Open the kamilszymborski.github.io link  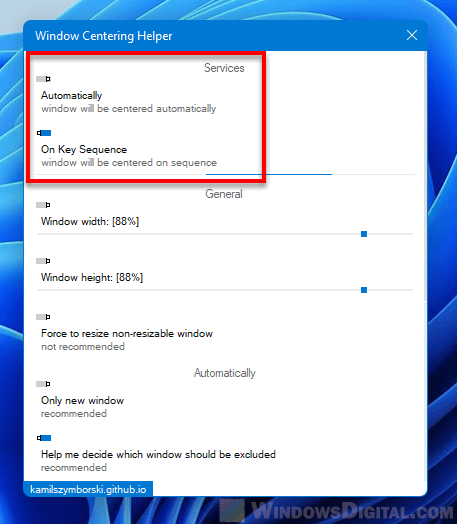[x=88, y=490]
